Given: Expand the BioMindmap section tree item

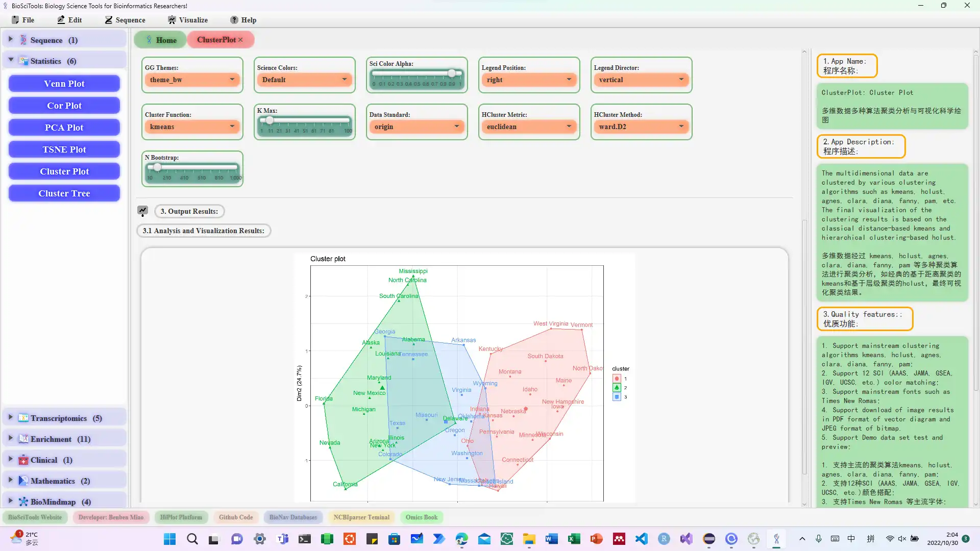Looking at the screenshot, I should coord(11,501).
